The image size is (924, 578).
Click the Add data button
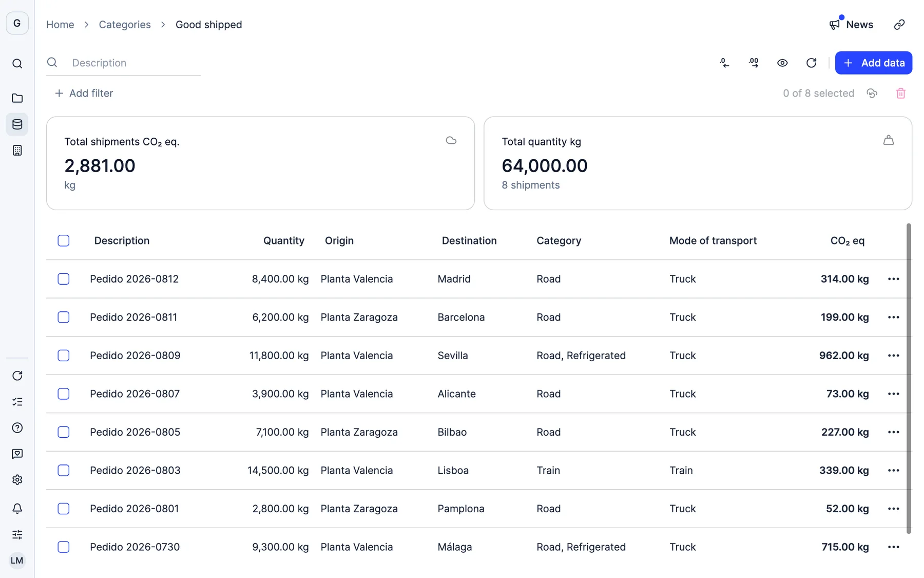(873, 63)
